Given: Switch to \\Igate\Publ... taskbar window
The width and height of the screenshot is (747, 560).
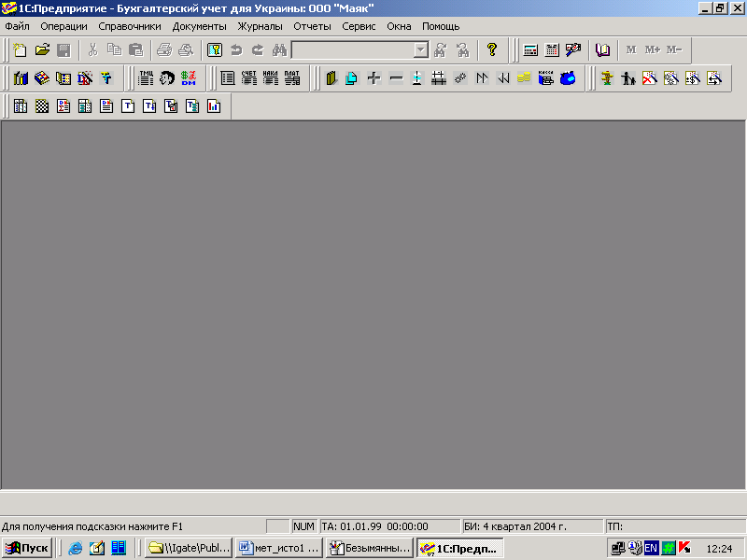Looking at the screenshot, I should click(189, 548).
